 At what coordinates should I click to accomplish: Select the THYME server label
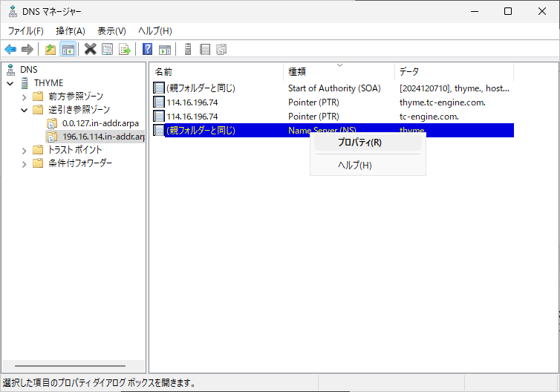point(48,83)
